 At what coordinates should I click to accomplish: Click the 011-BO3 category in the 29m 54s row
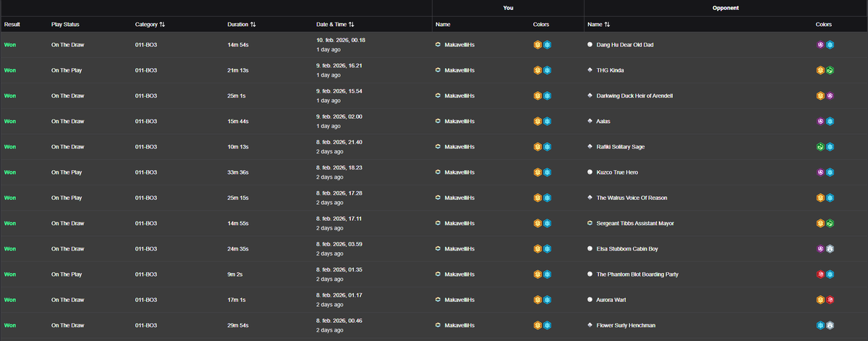[146, 325]
